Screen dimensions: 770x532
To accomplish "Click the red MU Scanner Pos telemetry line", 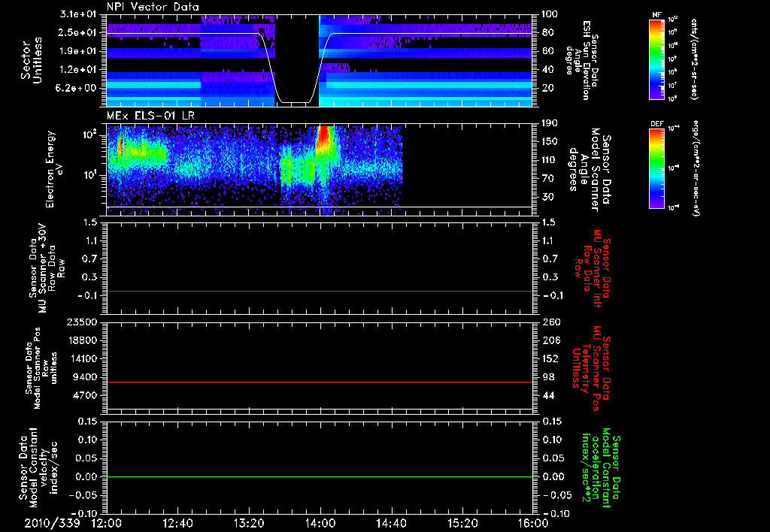I will pos(320,382).
